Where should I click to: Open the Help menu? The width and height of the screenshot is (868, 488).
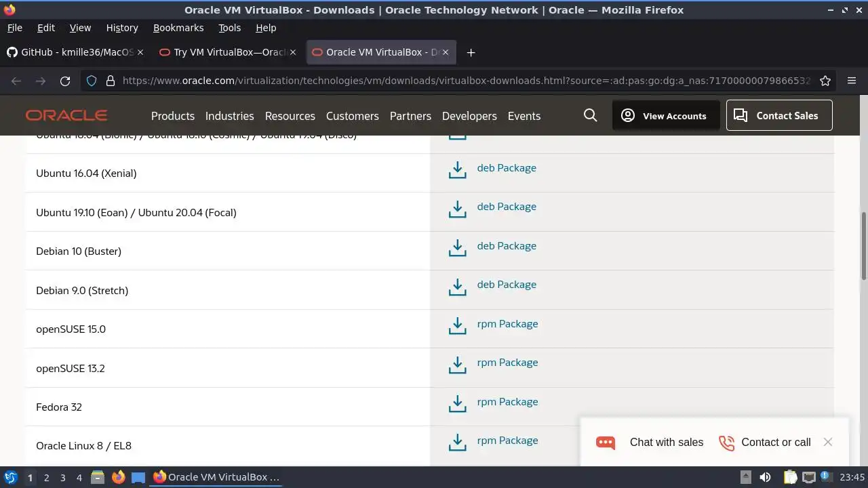266,28
